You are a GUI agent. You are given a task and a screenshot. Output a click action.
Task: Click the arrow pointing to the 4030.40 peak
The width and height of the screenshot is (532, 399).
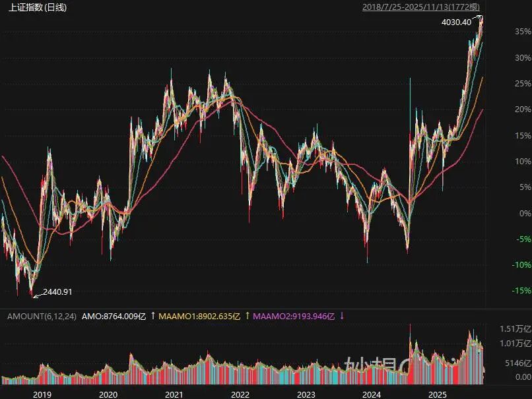tap(479, 17)
